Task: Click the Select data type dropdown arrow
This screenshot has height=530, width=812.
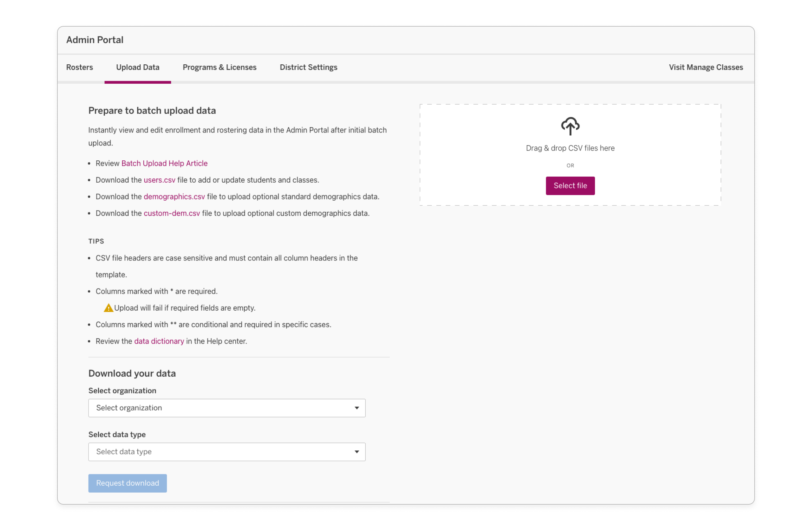Action: coord(357,452)
